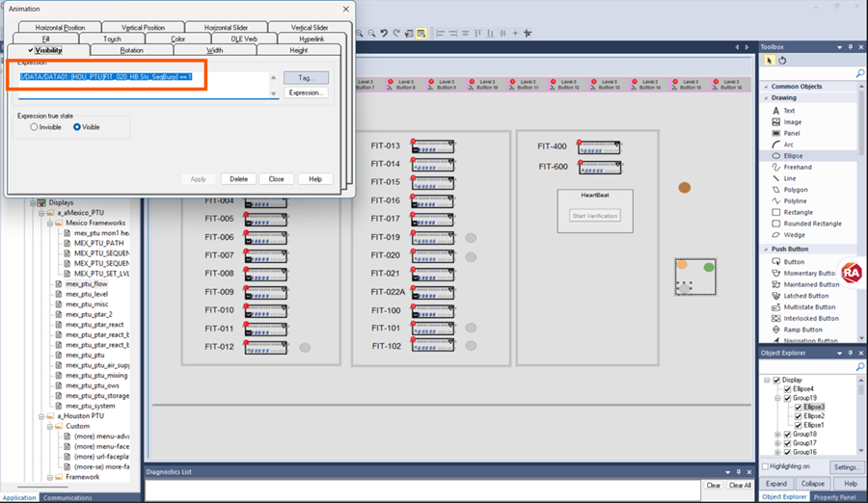Click the Expression... button
Screen dimensions: 868x503
click(306, 93)
